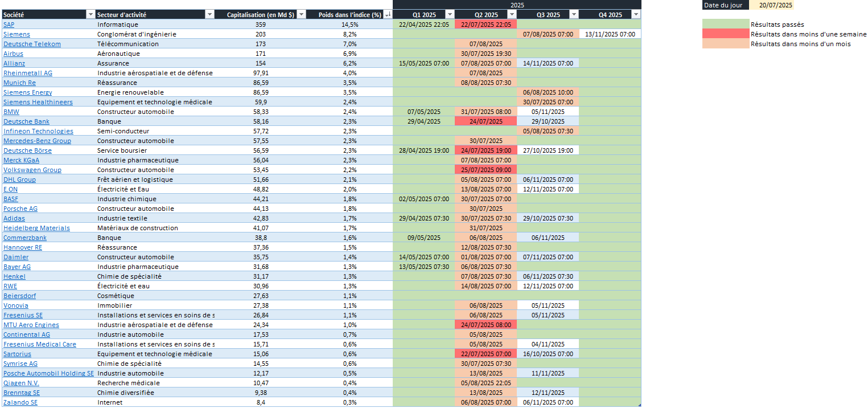Viewport: 868px width, 408px height.
Task: Expand the Q4 2025 filter dropdown
Action: [636, 14]
